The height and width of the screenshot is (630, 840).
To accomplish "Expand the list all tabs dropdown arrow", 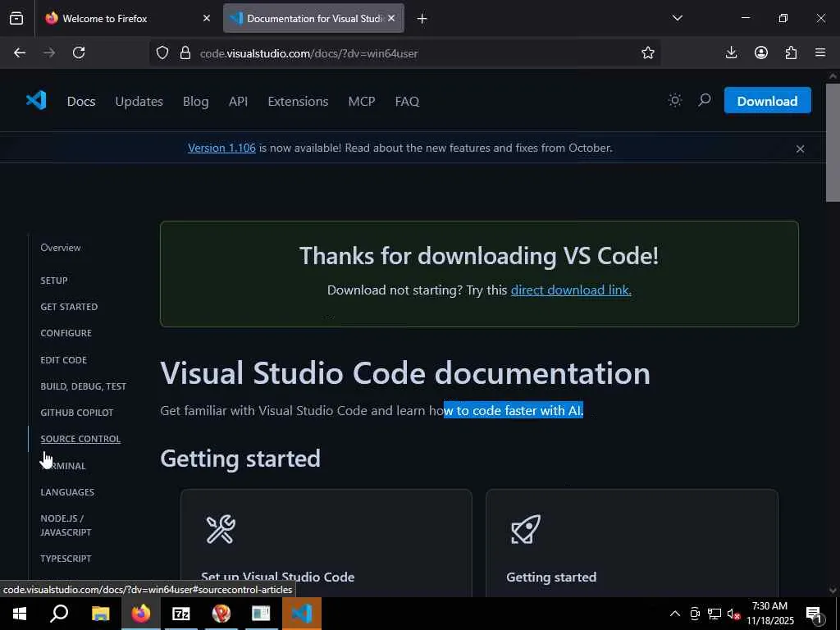I will point(677,18).
